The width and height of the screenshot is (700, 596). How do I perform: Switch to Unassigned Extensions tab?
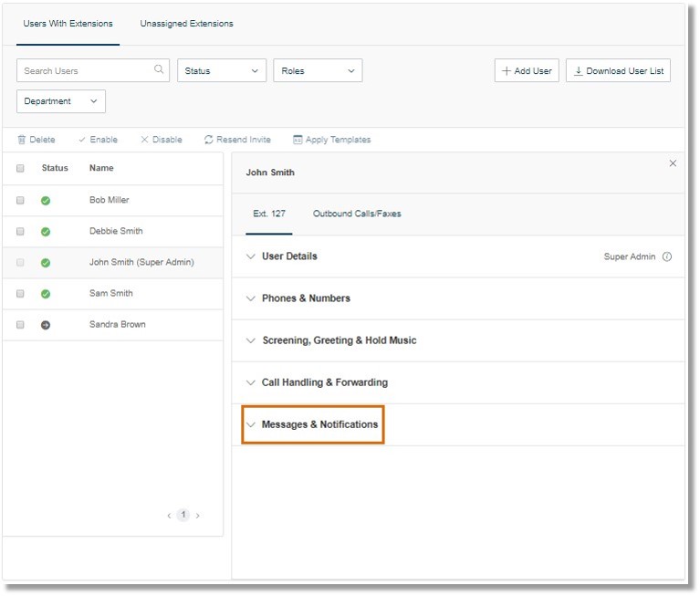point(186,24)
